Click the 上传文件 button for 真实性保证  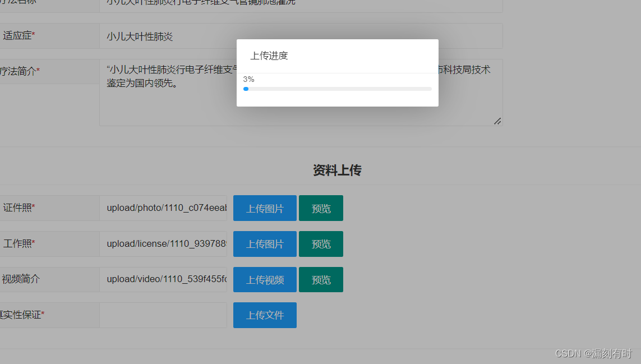click(264, 315)
